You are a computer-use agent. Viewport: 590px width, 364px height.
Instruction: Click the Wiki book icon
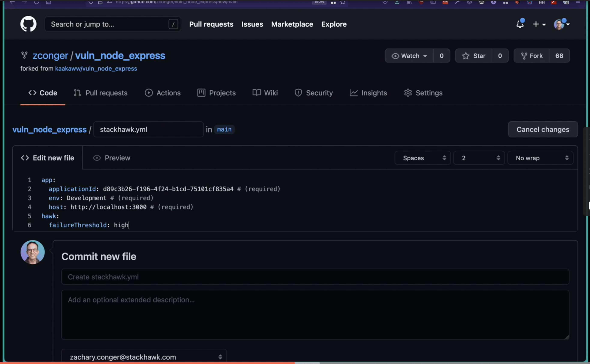256,93
